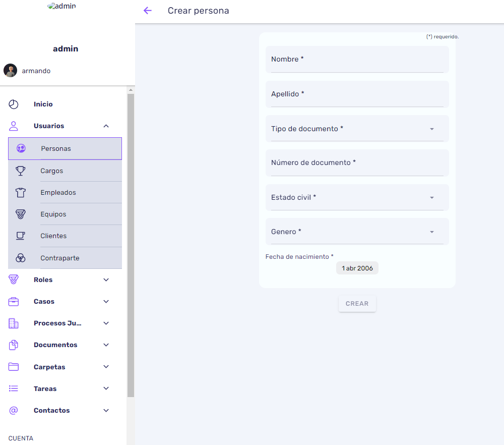Image resolution: width=504 pixels, height=445 pixels.
Task: Go to Inicio in the sidebar
Action: pyautogui.click(x=43, y=104)
